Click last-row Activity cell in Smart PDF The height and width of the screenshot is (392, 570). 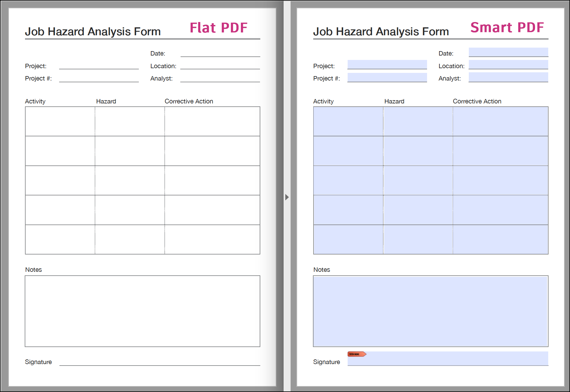(348, 239)
